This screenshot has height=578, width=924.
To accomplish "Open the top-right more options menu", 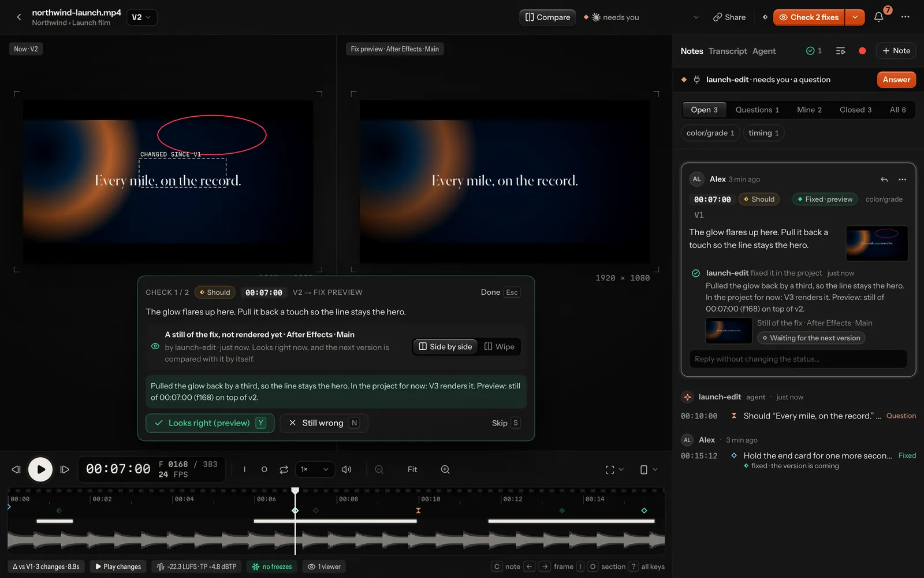I will pyautogui.click(x=906, y=17).
